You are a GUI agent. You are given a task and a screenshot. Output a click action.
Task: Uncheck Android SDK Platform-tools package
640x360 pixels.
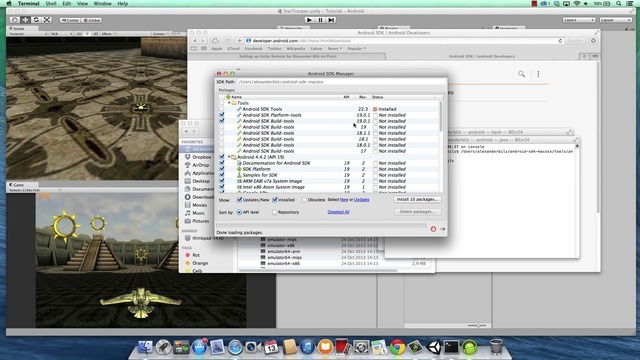click(222, 115)
